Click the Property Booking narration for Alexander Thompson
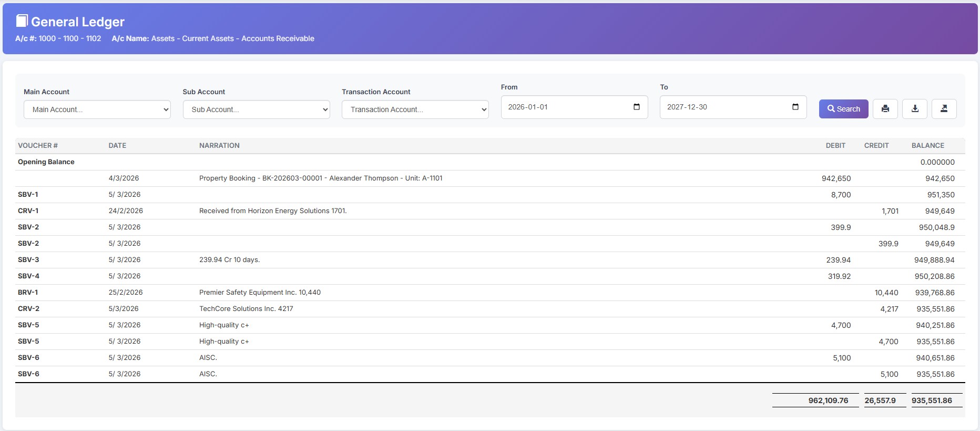Image resolution: width=980 pixels, height=431 pixels. [321, 178]
